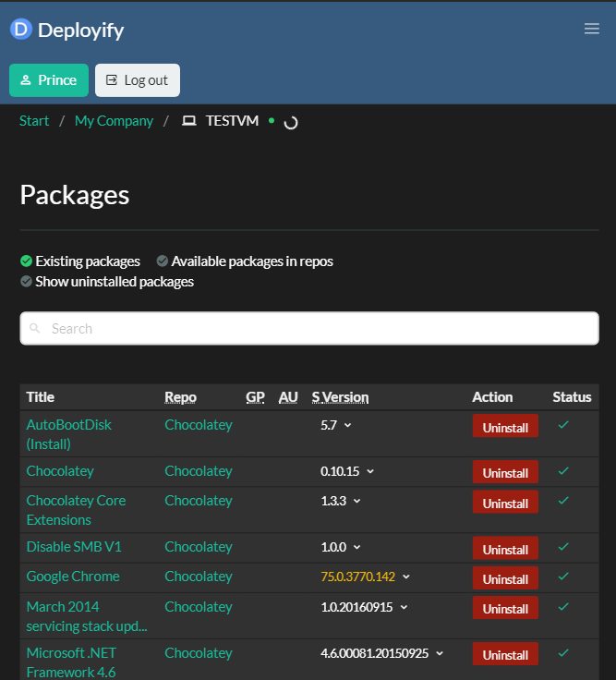The image size is (616, 680).
Task: Toggle the Existing packages filter
Action: pos(80,261)
